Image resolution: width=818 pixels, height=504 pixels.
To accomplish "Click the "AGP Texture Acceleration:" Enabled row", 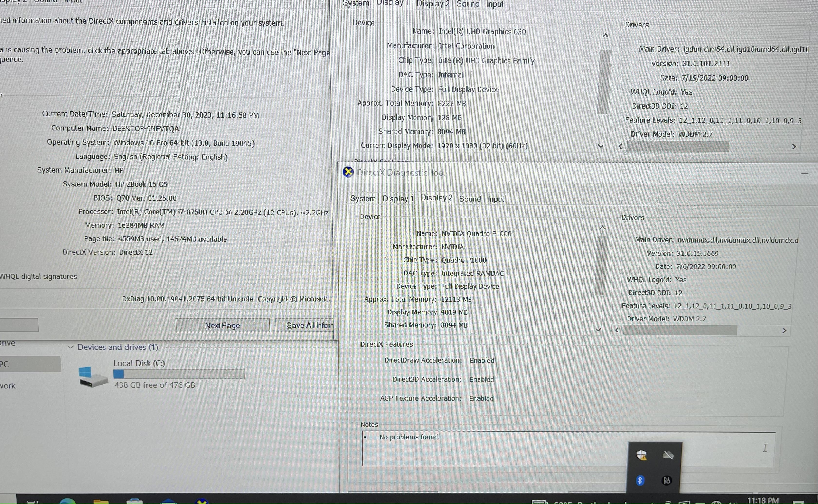I will (437, 398).
